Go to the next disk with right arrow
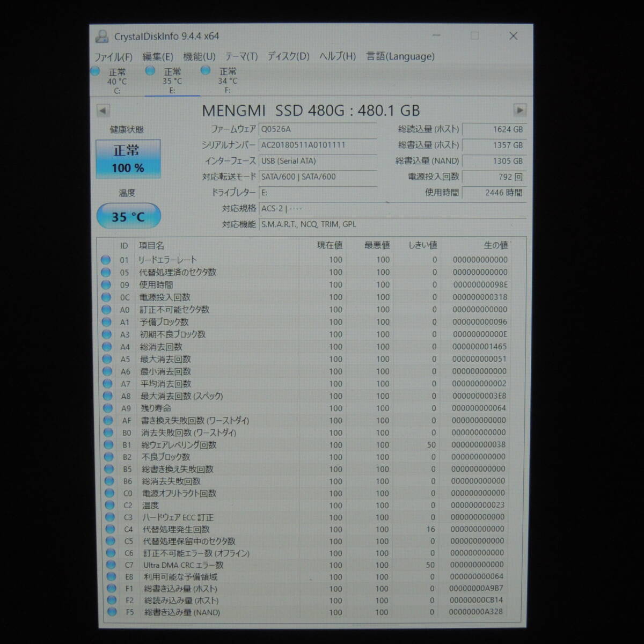Screen dimensions: 644x644 tap(519, 111)
